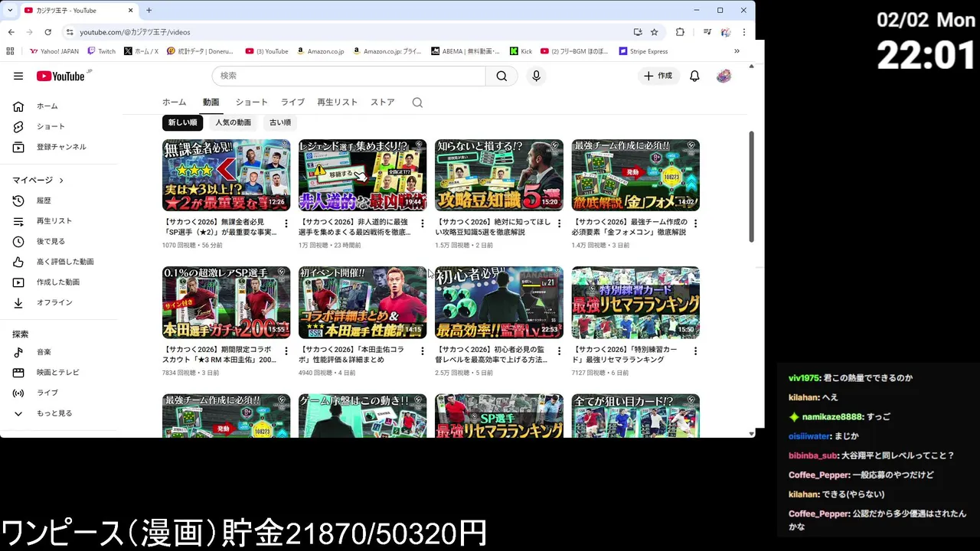This screenshot has width=980, height=551.
Task: Switch to ストア tab
Action: point(383,103)
